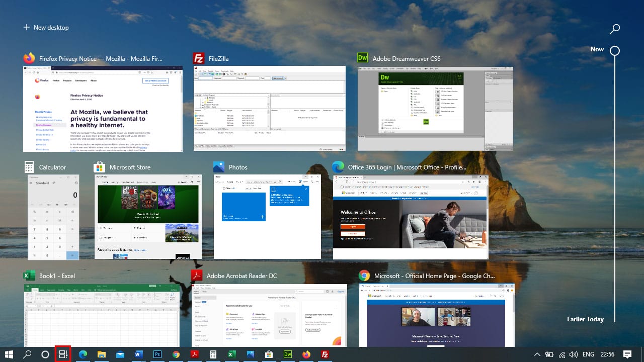
Task: Click the Task View button in the taskbar
Action: (x=63, y=354)
